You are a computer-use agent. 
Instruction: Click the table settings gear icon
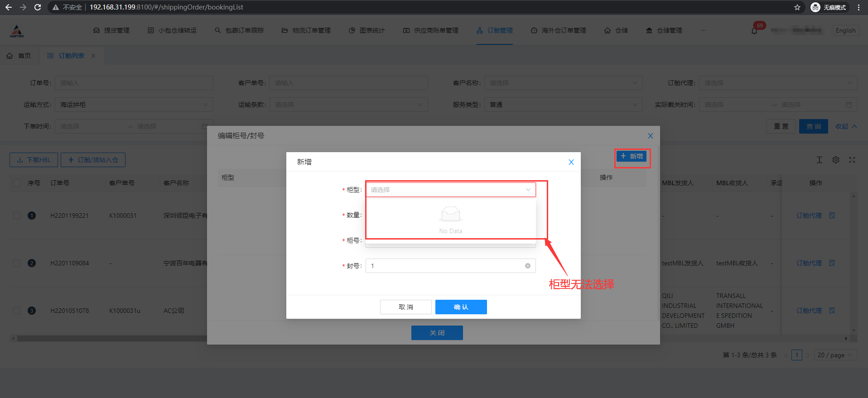[x=836, y=160]
